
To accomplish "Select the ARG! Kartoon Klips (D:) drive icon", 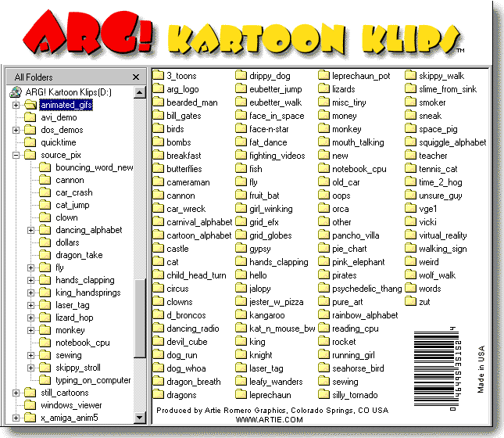I will click(16, 92).
